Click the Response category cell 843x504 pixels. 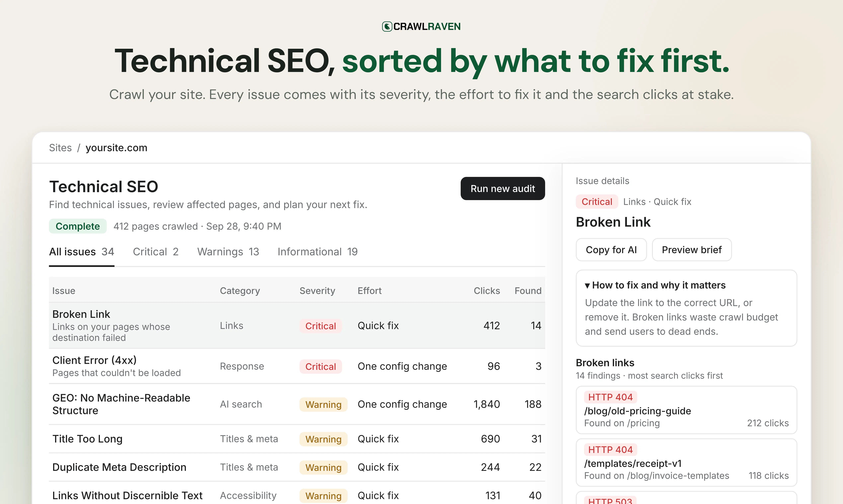point(242,366)
